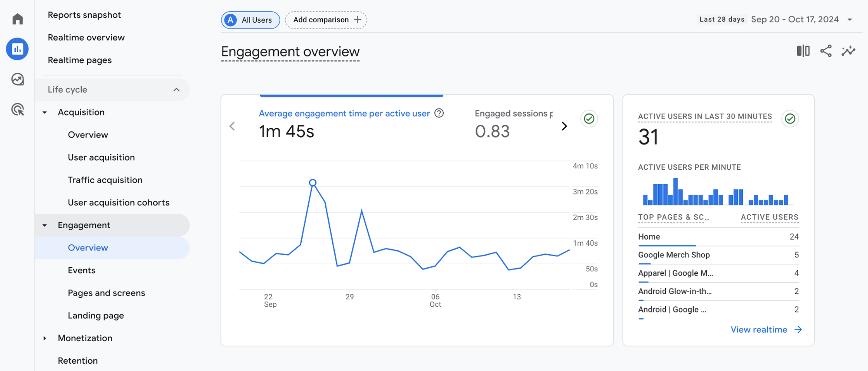
Task: Click the All Users segment badge
Action: coord(251,20)
